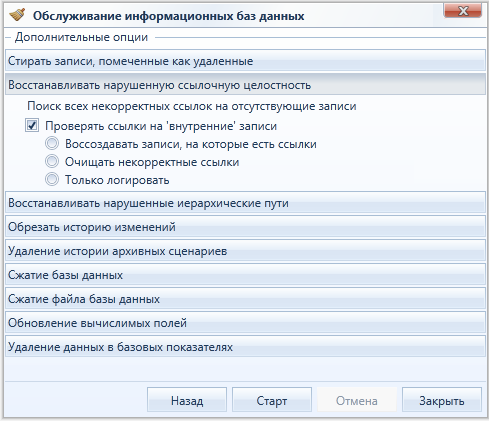489x421 pixels.
Task: Close the database maintenance dialog with X
Action: (463, 11)
